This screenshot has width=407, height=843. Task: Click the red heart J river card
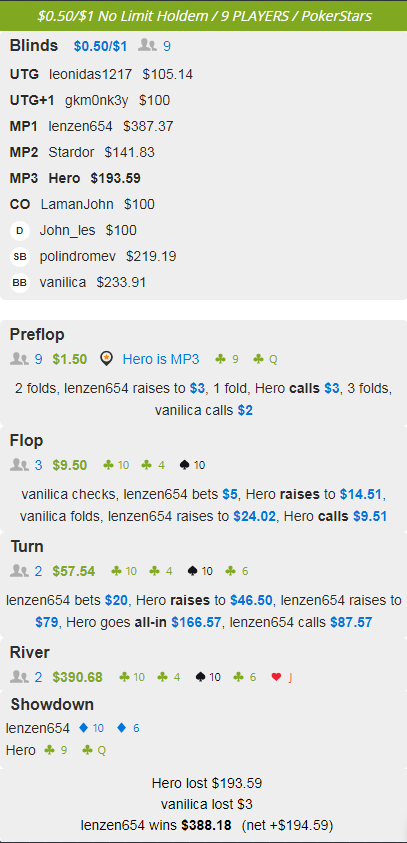point(282,677)
